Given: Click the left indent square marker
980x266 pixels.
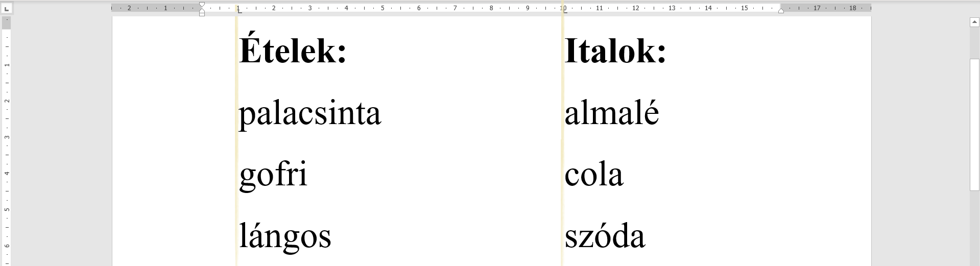Looking at the screenshot, I should click(202, 14).
